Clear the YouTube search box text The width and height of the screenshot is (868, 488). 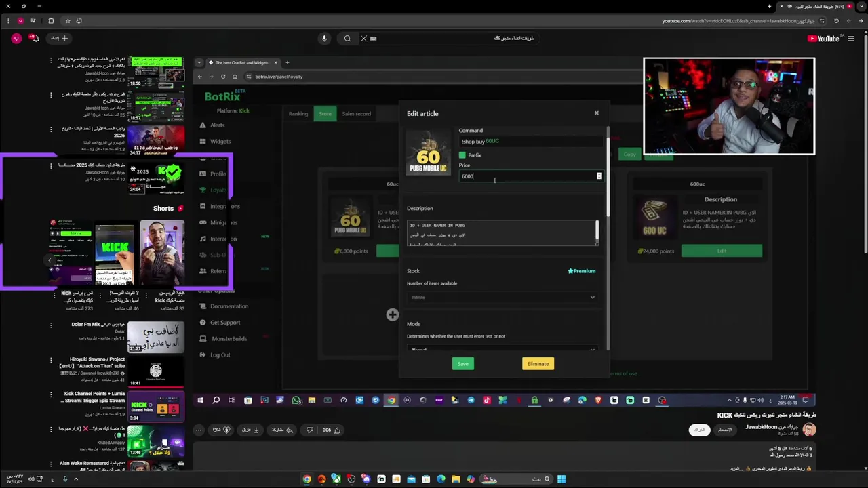[x=363, y=39]
